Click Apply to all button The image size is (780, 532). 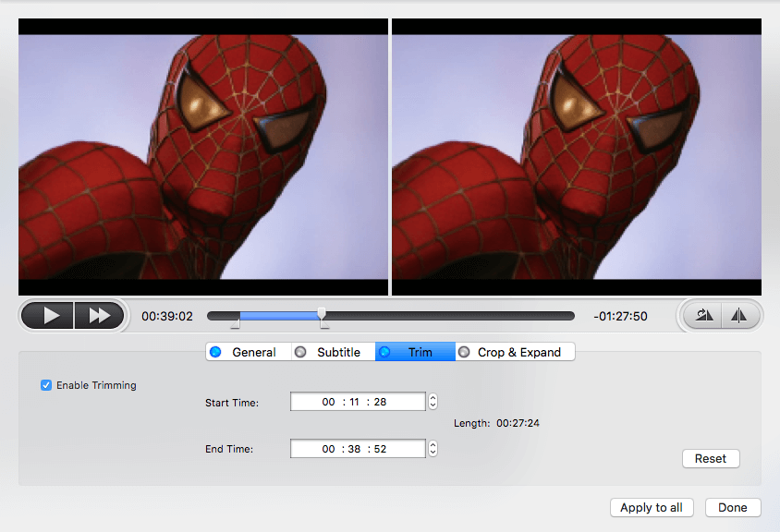[652, 508]
